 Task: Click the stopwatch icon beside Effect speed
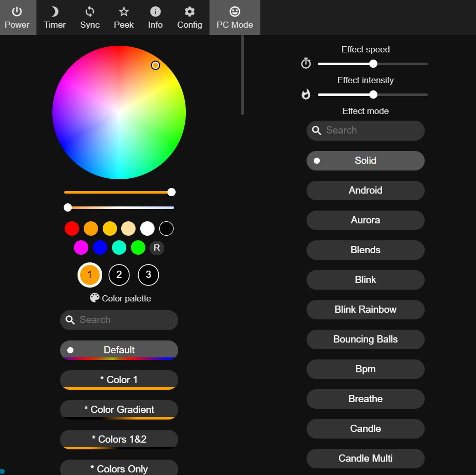coord(306,63)
